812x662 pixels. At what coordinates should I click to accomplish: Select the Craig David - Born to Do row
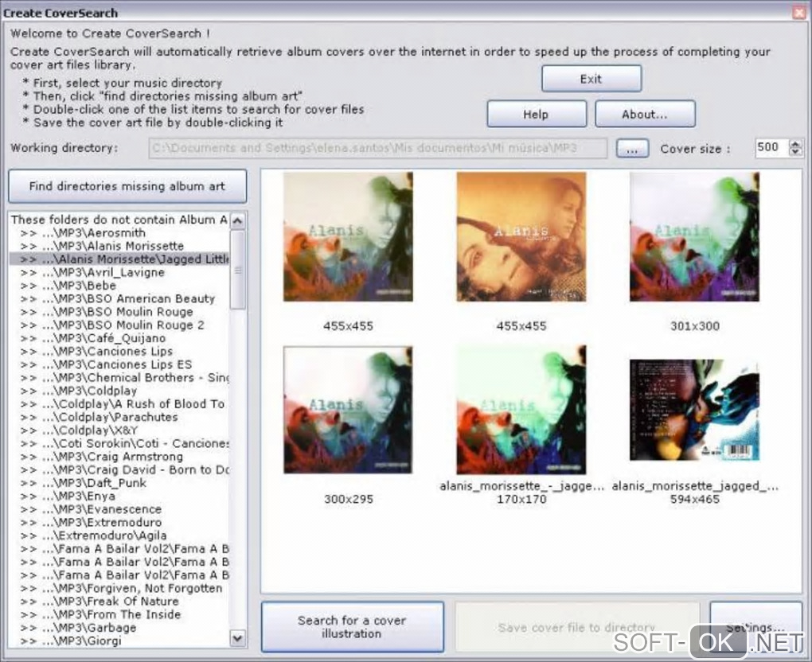(119, 470)
